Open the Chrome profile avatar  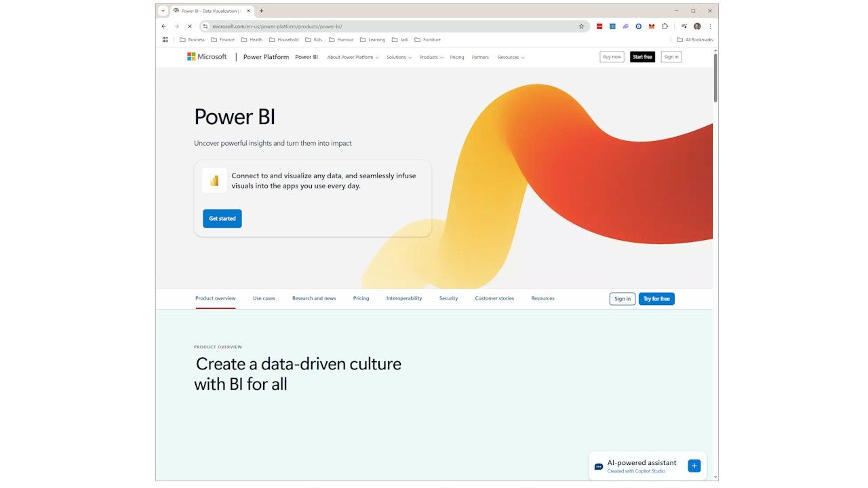pyautogui.click(x=697, y=26)
